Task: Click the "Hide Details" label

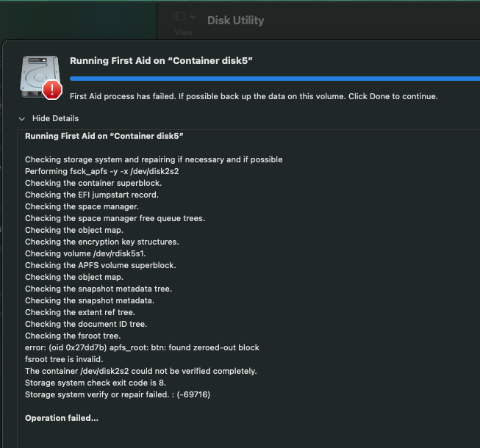Action: [x=55, y=118]
